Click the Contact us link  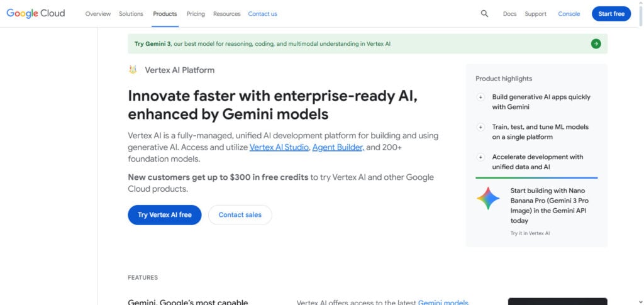coord(262,14)
